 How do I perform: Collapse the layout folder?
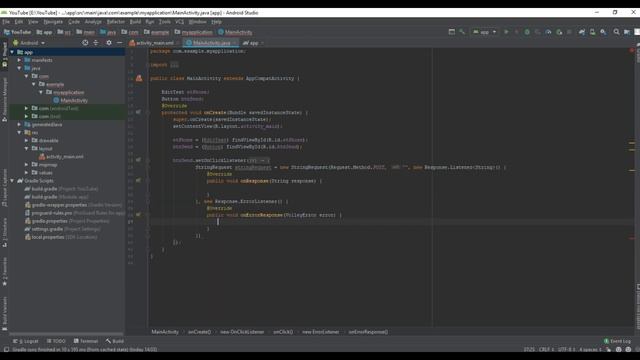click(27, 149)
